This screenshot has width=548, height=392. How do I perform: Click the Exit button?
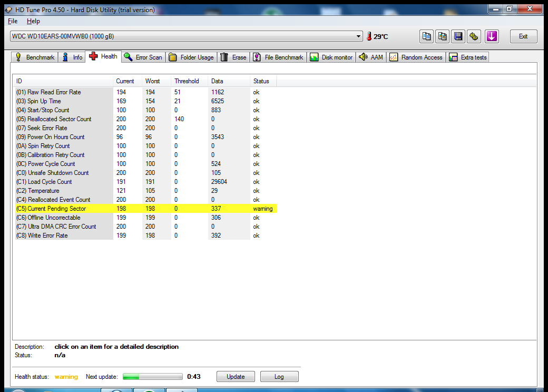click(x=523, y=36)
